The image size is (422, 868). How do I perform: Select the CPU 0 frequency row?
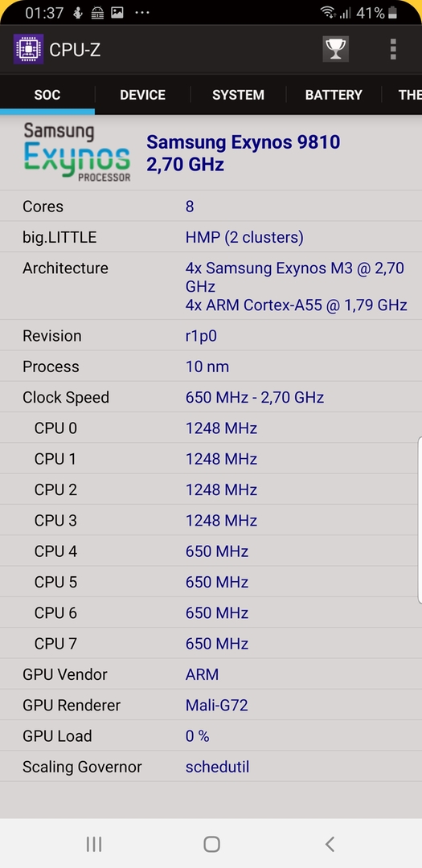[x=211, y=428]
